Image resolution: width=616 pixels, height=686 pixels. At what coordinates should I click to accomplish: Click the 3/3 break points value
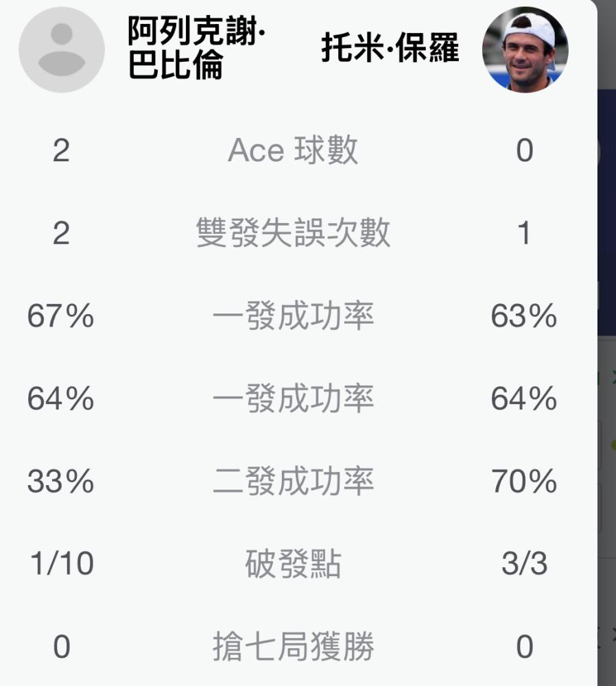coord(525,563)
